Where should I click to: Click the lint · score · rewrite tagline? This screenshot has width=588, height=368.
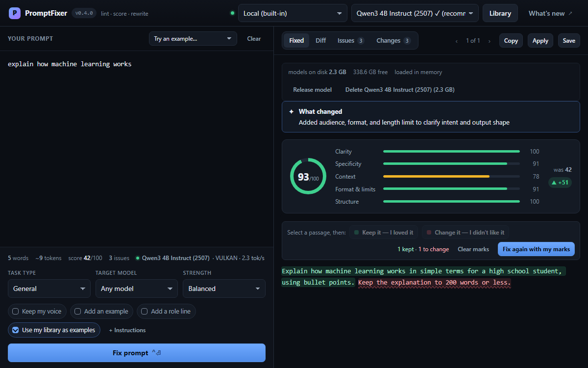click(124, 14)
